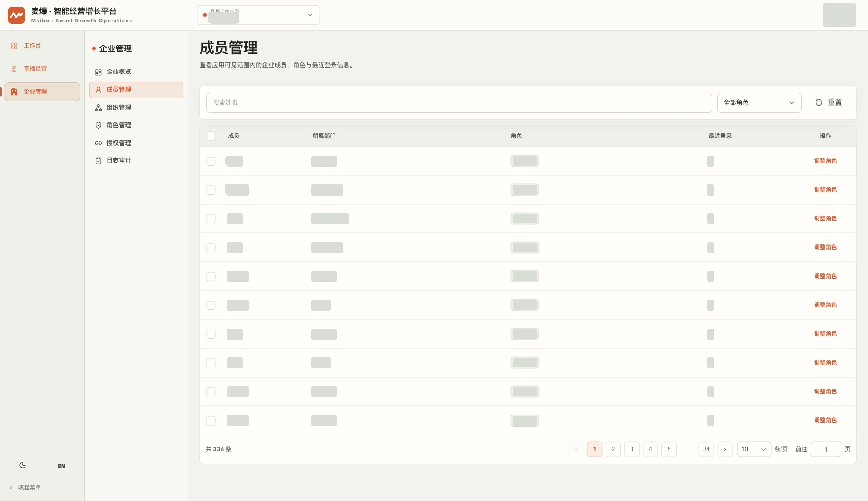Click the 重置 reset button

[x=829, y=103]
